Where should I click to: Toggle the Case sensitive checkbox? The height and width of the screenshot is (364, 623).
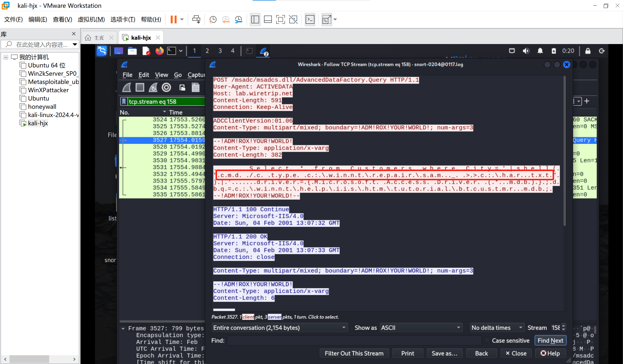[487, 341]
